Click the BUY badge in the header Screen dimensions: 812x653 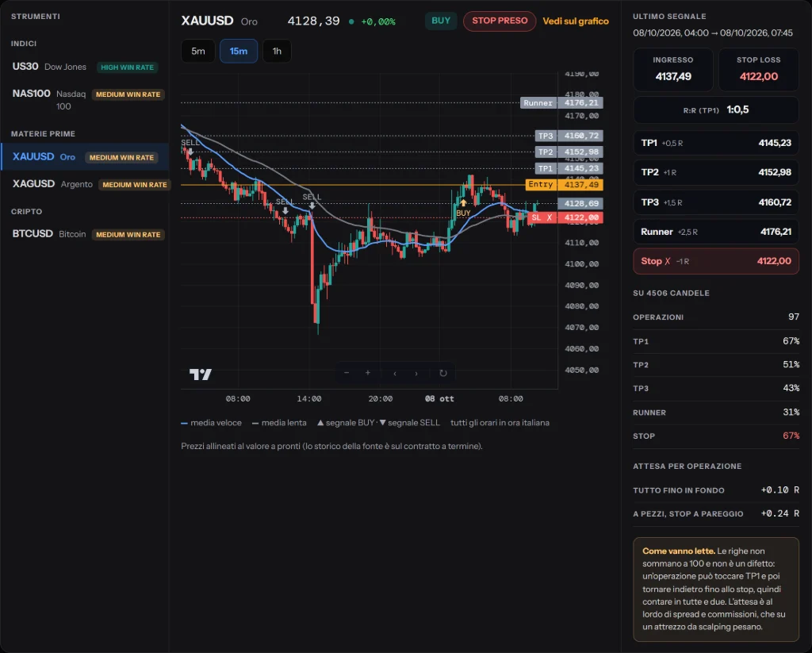point(441,21)
